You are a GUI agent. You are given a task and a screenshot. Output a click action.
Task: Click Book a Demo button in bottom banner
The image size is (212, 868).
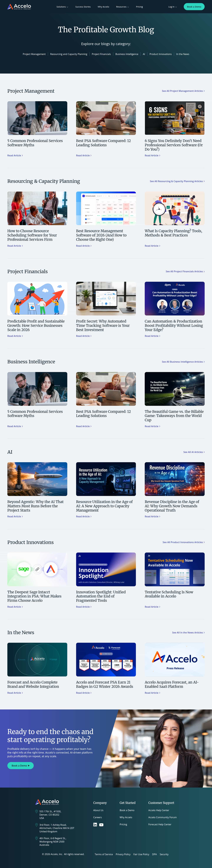20,766
